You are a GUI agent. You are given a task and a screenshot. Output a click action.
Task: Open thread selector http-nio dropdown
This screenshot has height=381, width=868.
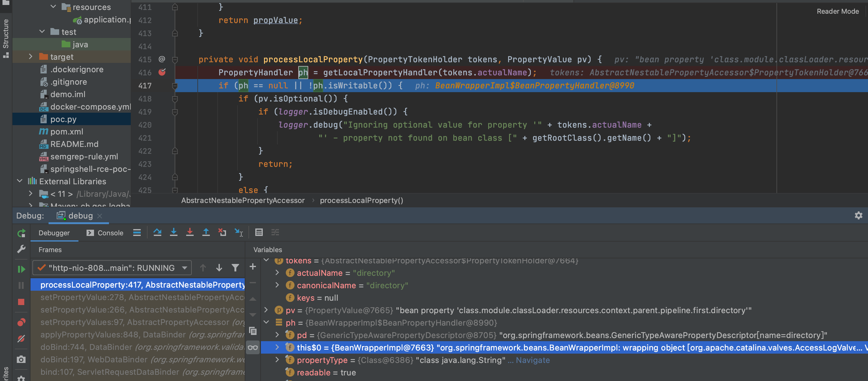pyautogui.click(x=112, y=268)
